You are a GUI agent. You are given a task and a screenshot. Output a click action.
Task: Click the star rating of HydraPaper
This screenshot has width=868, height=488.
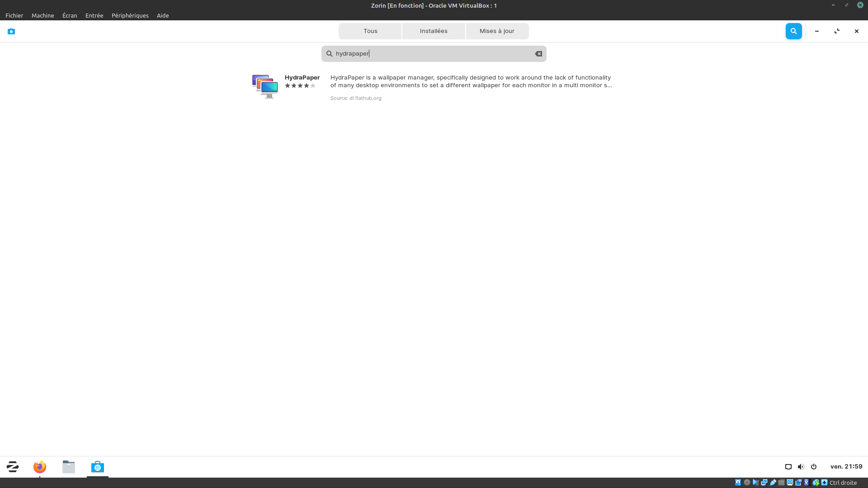300,86
